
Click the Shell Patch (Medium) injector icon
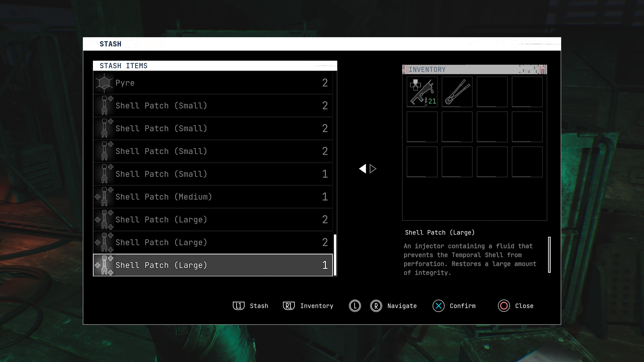coord(104,197)
